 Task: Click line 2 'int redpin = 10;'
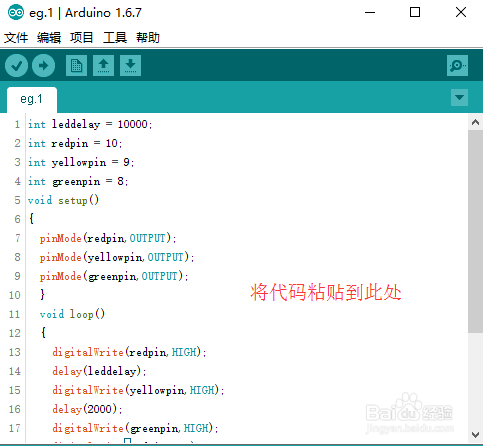tap(75, 143)
